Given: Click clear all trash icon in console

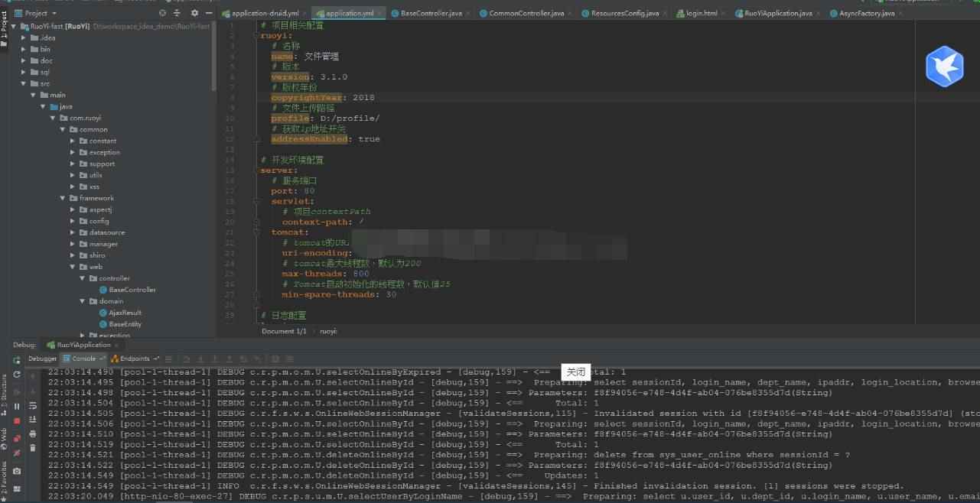Looking at the screenshot, I should point(32,448).
